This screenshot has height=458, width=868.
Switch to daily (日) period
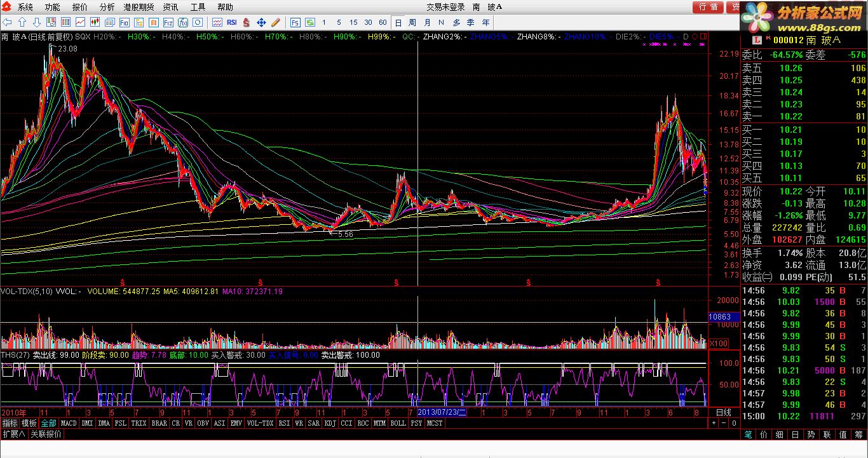point(398,22)
